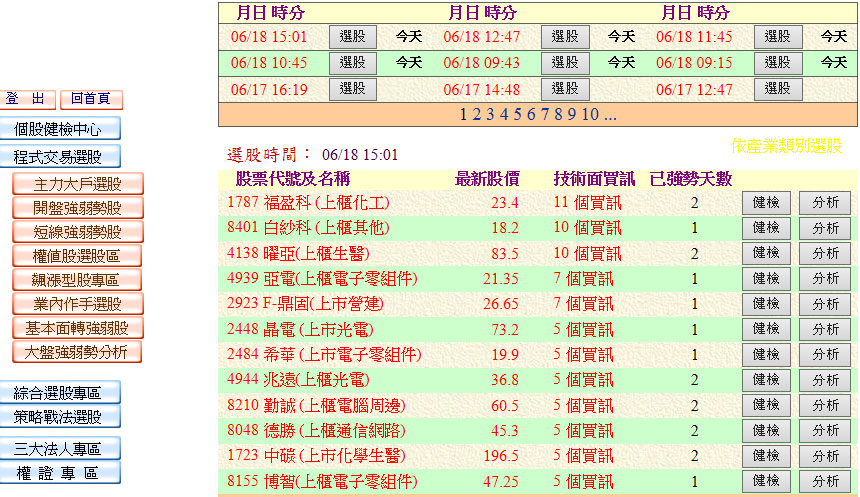Image resolution: width=860 pixels, height=497 pixels.
Task: Click 健檢 for 2923 F-鼎固
Action: coord(766,303)
